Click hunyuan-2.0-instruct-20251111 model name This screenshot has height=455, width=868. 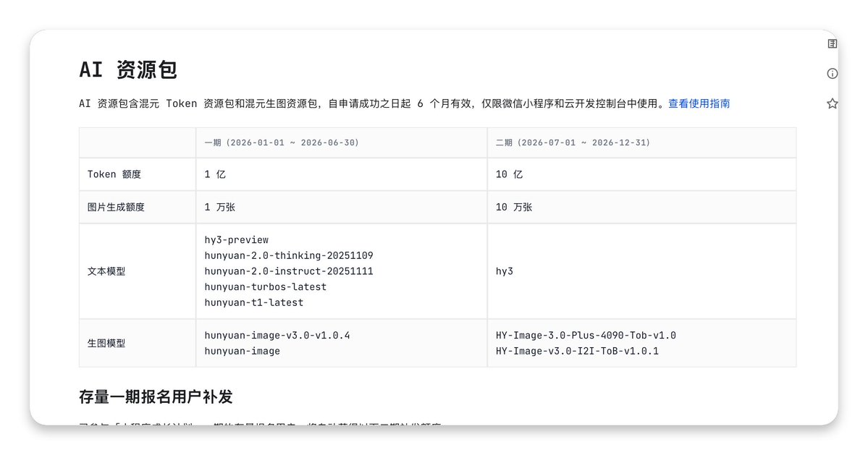tap(288, 271)
